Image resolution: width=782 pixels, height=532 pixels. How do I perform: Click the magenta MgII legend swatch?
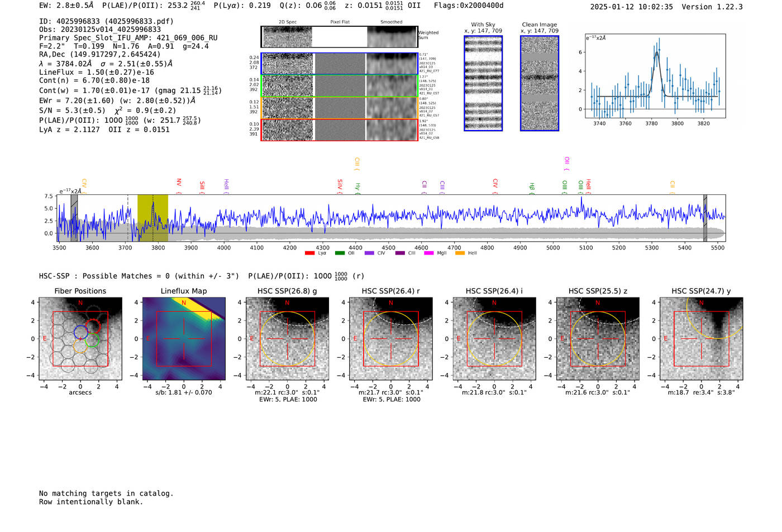pyautogui.click(x=429, y=253)
